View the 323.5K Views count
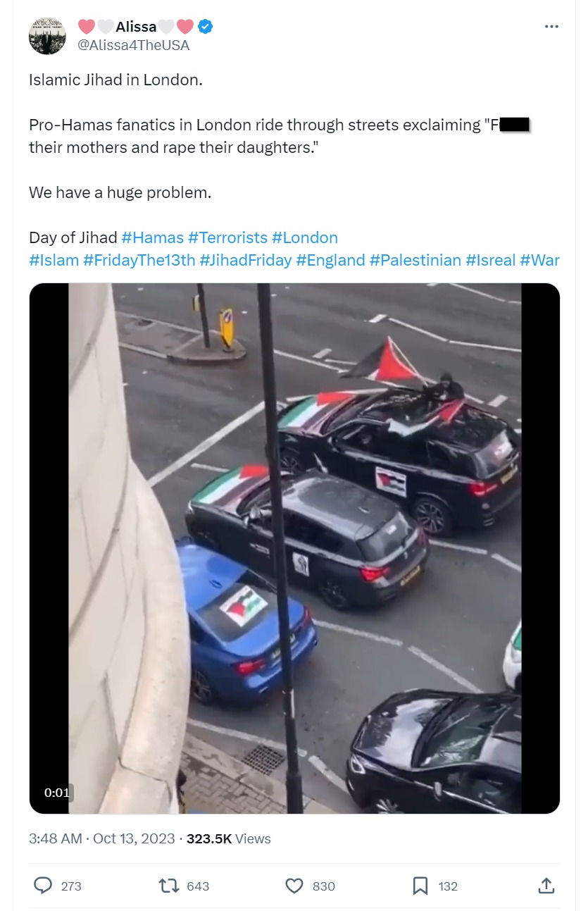588x911 pixels. [x=229, y=838]
